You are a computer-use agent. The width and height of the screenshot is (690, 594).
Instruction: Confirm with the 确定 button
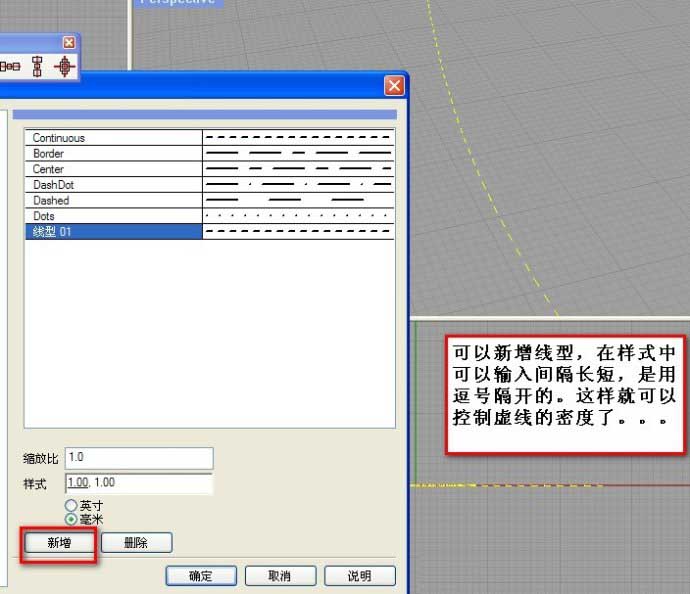coord(201,576)
